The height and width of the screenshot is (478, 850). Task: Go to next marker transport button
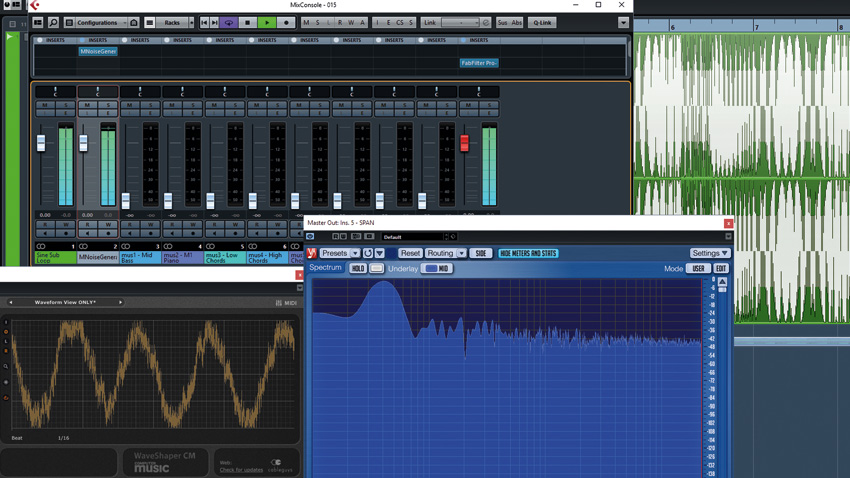point(215,23)
